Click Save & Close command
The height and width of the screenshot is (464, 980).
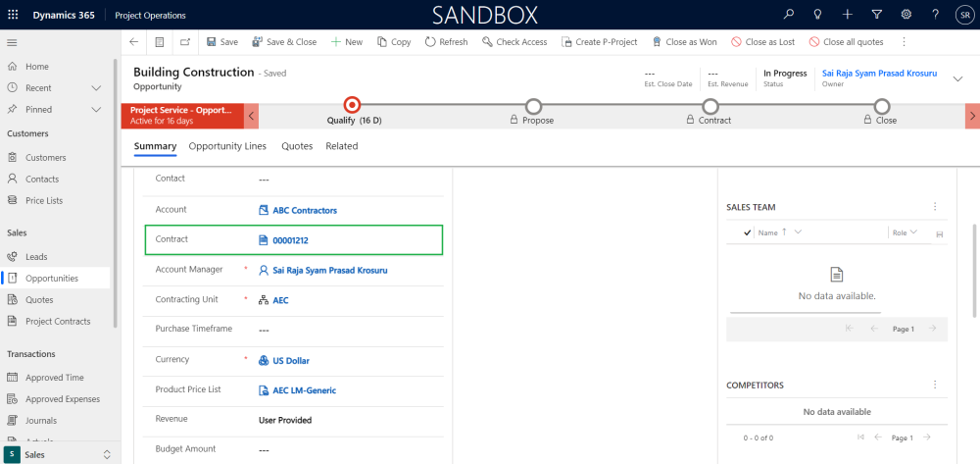point(284,42)
